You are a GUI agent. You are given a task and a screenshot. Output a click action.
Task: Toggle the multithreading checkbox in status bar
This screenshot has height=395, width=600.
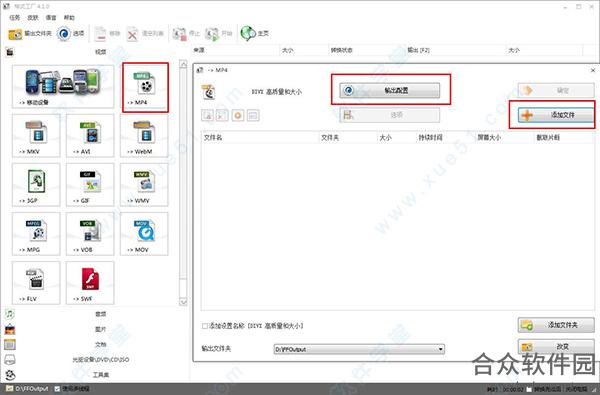[x=57, y=389]
